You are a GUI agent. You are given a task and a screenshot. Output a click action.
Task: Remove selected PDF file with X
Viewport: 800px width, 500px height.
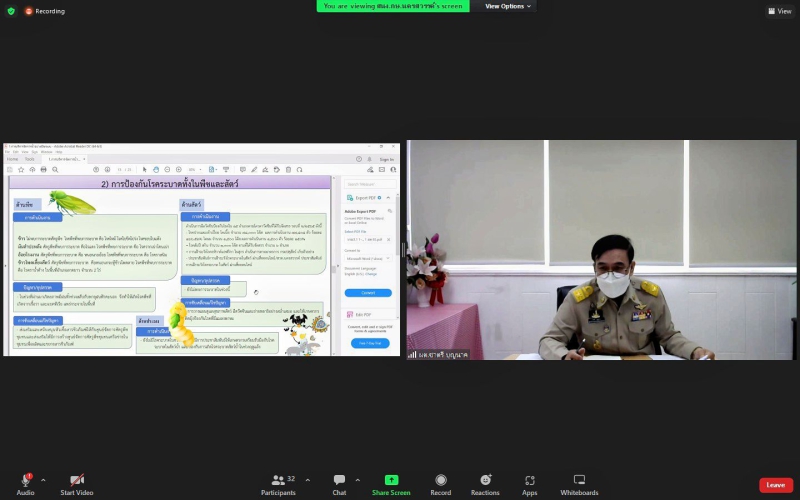pyautogui.click(x=388, y=239)
